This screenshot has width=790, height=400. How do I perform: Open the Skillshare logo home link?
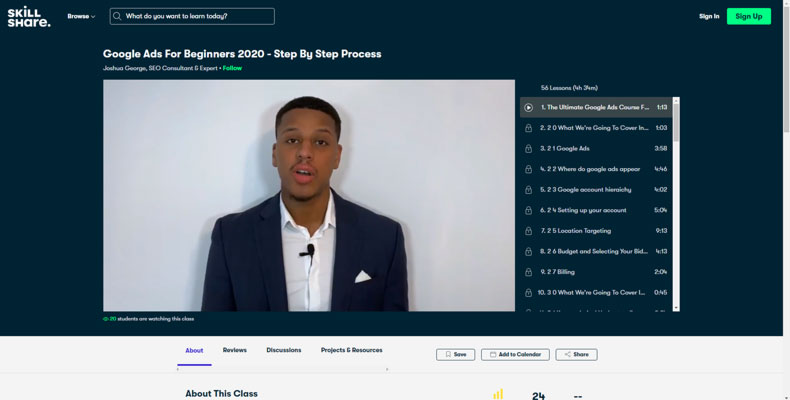tap(29, 17)
